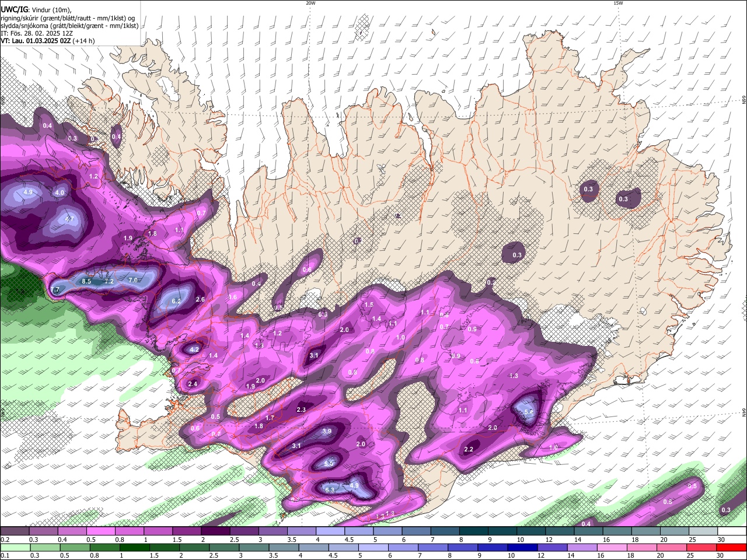Click the pink swatch at lower legend 16
This screenshot has width=747, height=560.
(x=612, y=547)
